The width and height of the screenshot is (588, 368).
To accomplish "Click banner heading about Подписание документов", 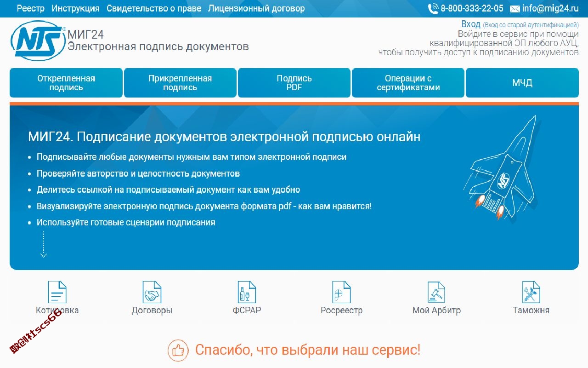I will 224,137.
